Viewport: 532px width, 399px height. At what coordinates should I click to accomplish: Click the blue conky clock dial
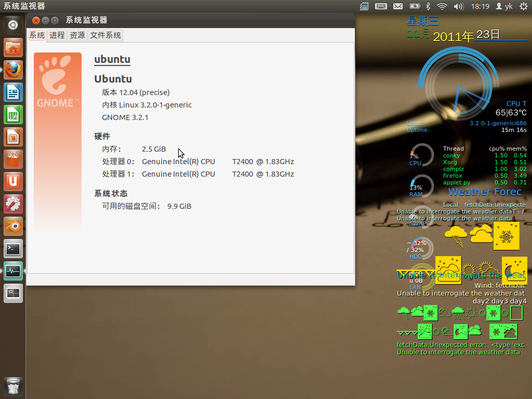pyautogui.click(x=458, y=84)
